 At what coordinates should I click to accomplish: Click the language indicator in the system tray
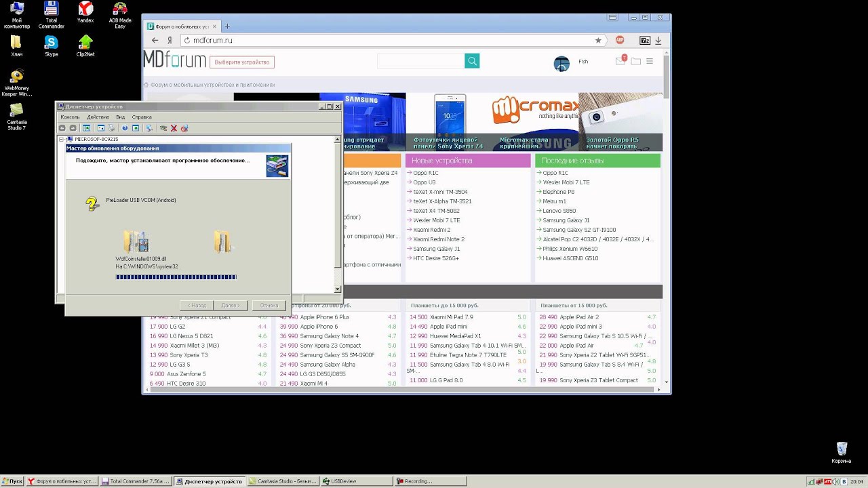tap(844, 482)
